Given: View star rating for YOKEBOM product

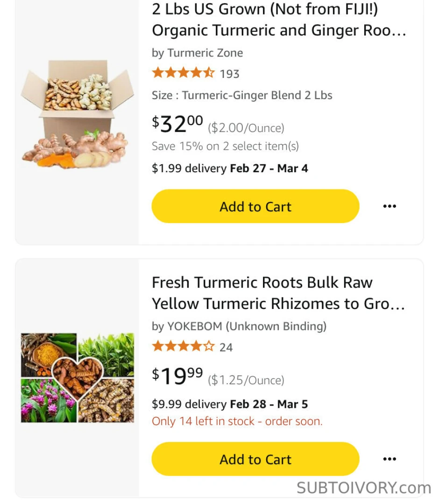Looking at the screenshot, I should point(183,347).
